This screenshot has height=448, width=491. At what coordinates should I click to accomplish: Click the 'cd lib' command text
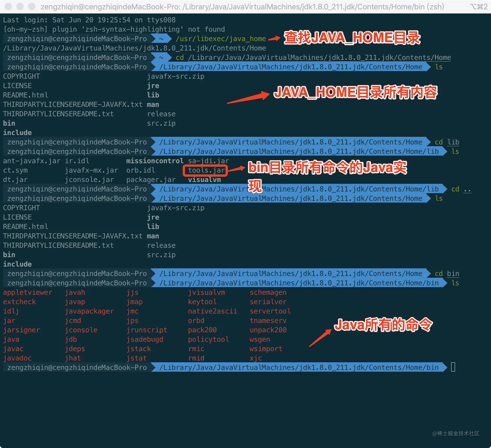(x=447, y=142)
